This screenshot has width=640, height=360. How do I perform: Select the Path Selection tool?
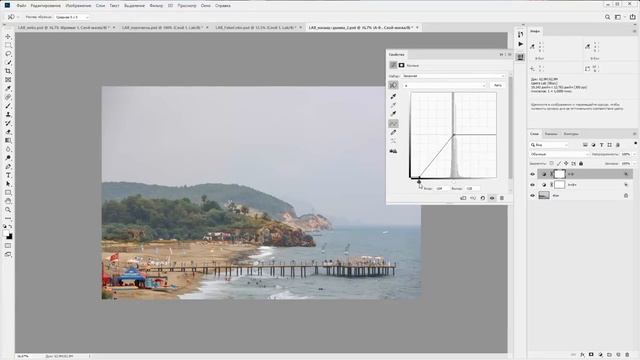8,184
